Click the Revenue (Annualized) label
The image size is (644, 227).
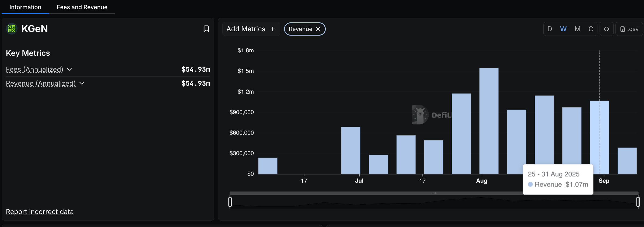pyautogui.click(x=41, y=83)
